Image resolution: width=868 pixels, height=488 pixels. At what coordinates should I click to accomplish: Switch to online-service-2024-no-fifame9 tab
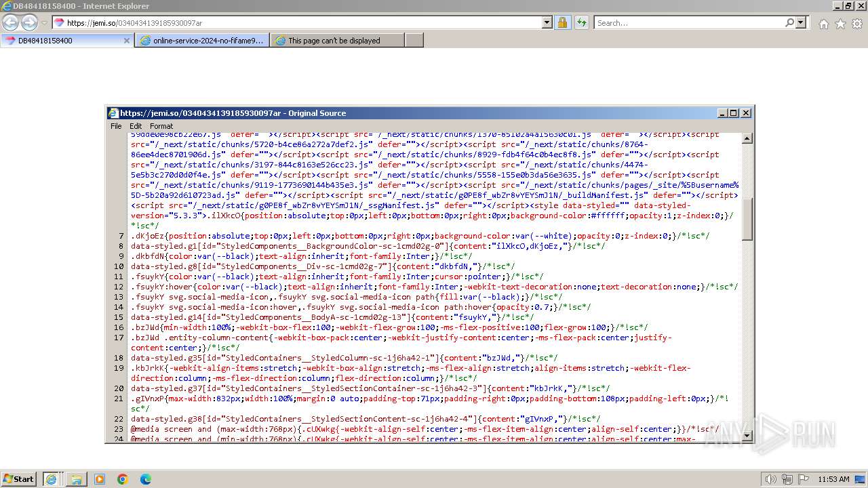[202, 40]
